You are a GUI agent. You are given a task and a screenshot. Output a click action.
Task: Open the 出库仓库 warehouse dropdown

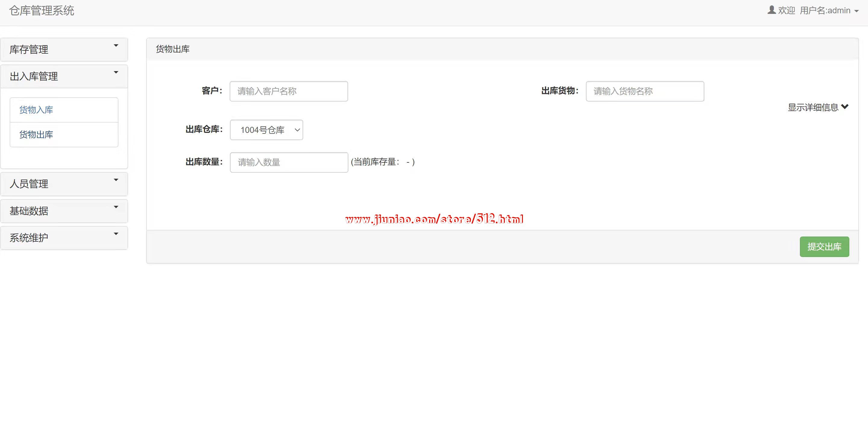266,130
